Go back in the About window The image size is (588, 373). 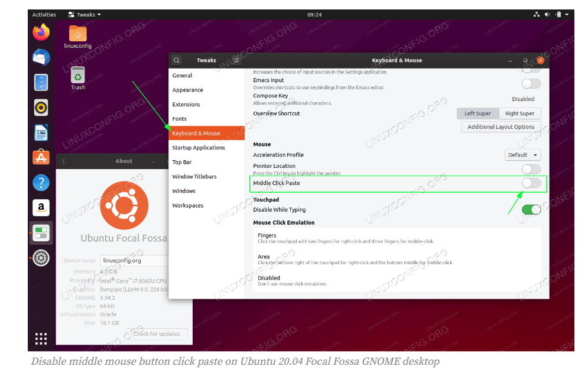[x=64, y=161]
